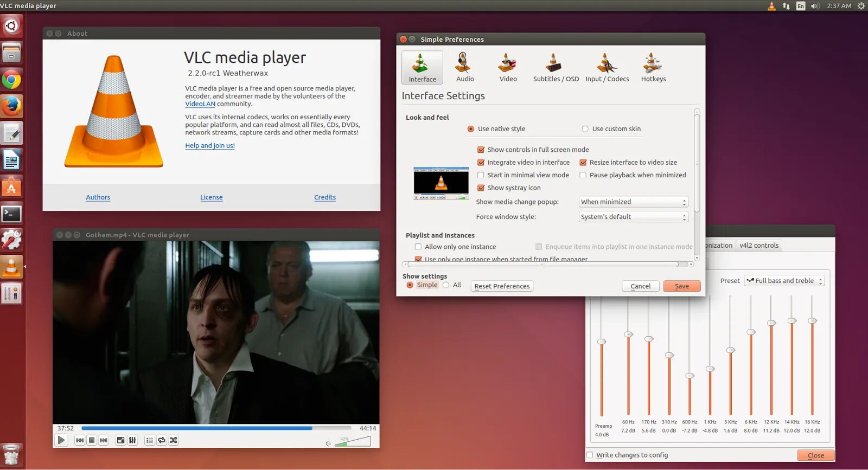Open the Audio preferences category

[x=465, y=67]
